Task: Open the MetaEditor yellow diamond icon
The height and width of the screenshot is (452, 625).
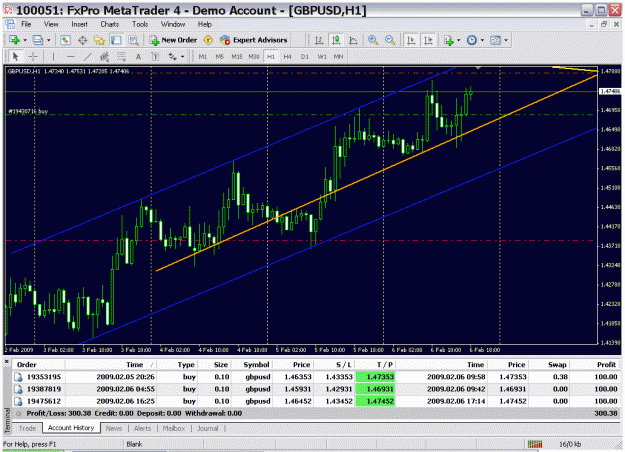Action: pos(208,40)
